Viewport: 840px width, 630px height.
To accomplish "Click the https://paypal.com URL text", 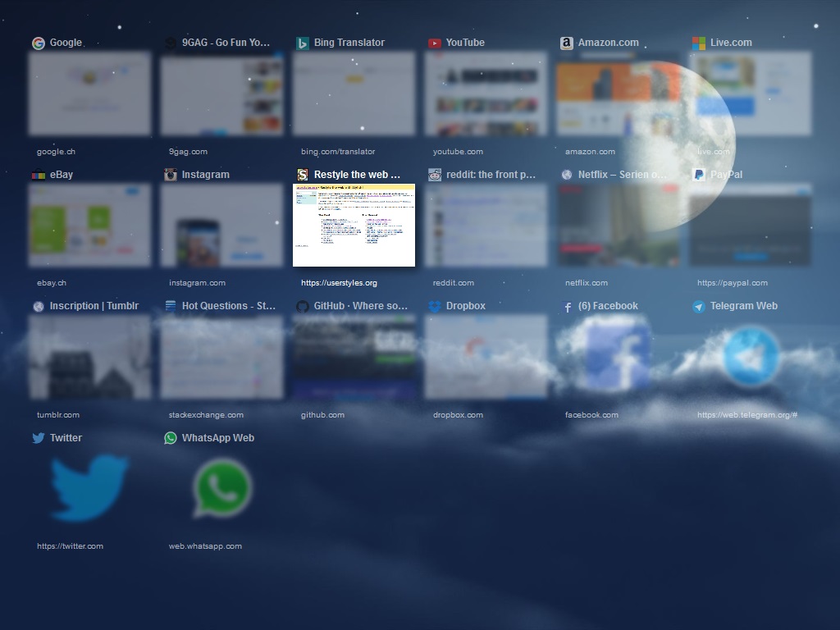I will point(733,283).
